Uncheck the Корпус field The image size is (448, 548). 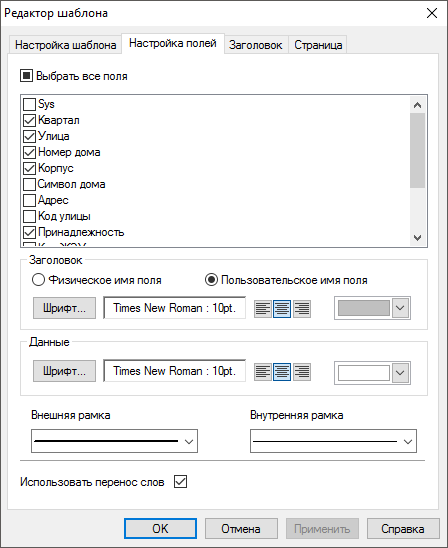29,168
